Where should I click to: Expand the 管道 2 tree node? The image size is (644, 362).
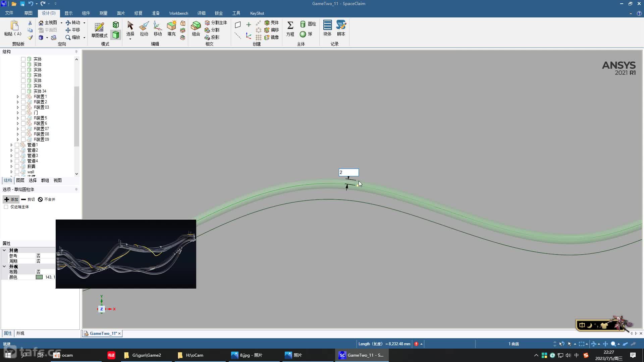click(11, 150)
